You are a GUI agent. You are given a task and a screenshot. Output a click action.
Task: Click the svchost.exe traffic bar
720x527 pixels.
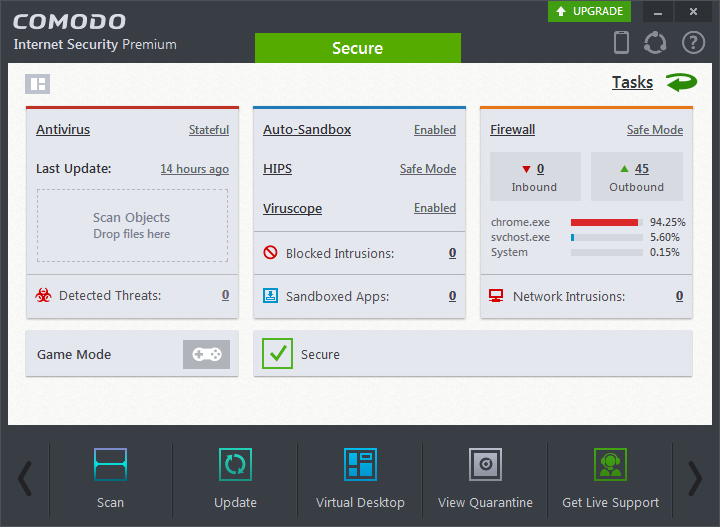[x=607, y=237]
